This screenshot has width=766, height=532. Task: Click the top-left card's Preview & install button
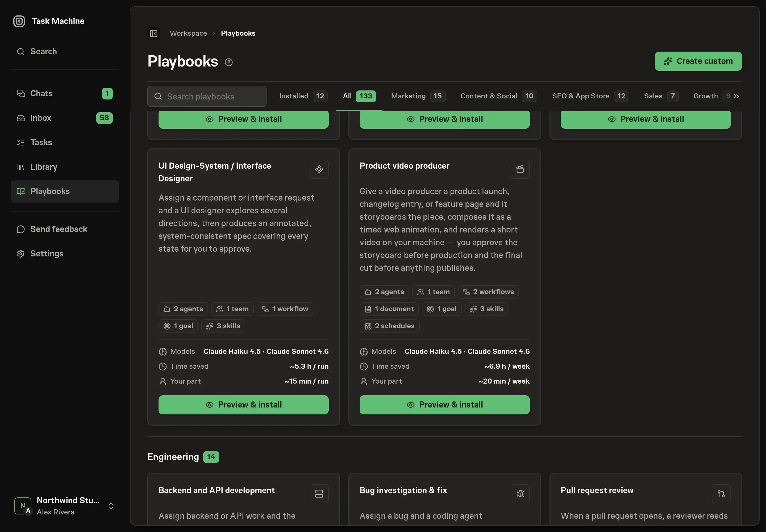[243, 119]
